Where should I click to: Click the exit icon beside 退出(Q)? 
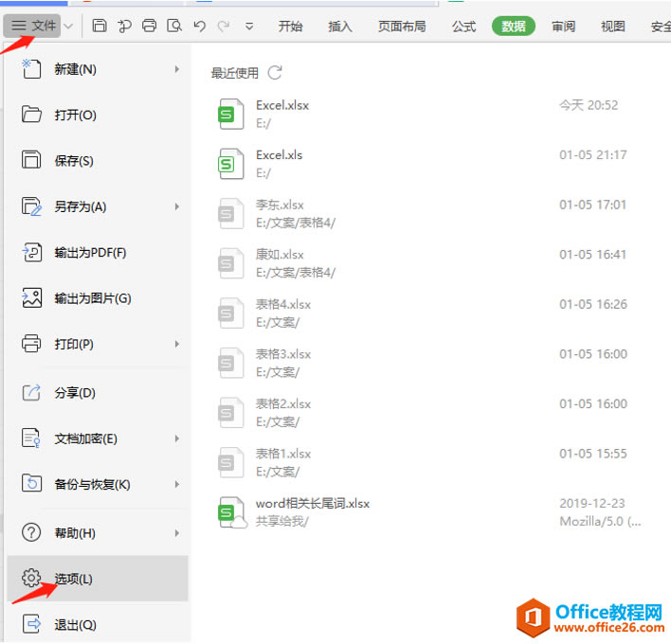coord(31,624)
